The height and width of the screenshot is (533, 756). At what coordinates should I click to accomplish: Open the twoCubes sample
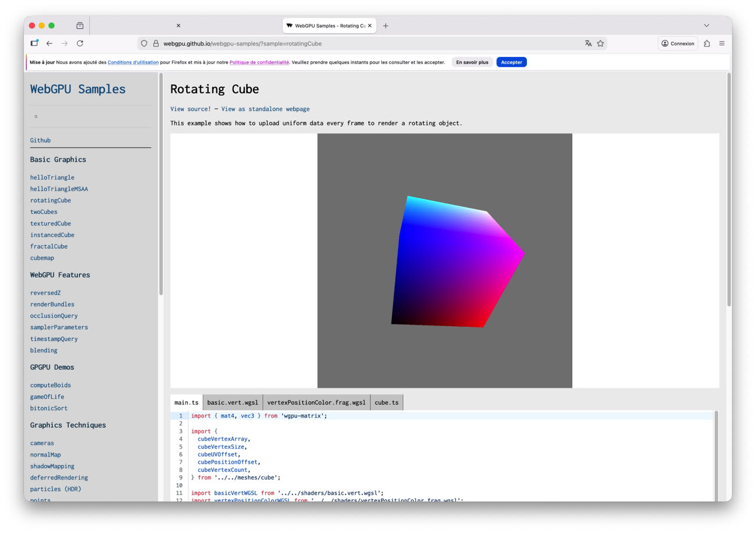(43, 212)
